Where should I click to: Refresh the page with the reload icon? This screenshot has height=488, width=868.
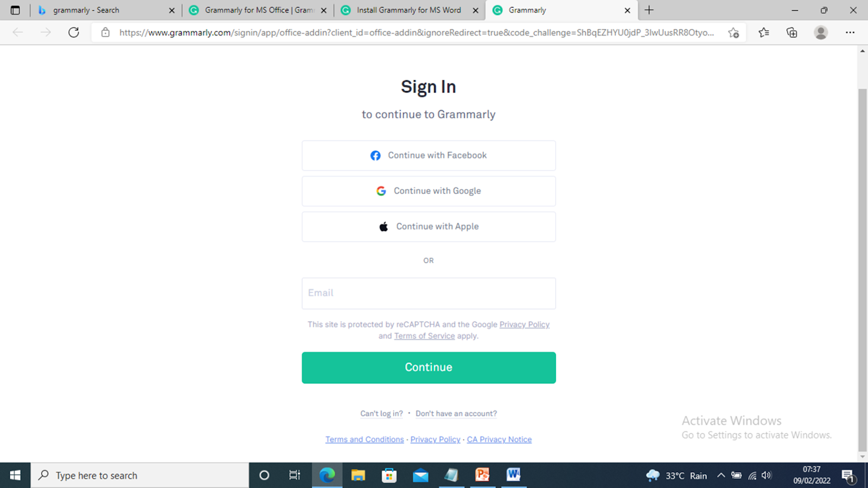74,33
